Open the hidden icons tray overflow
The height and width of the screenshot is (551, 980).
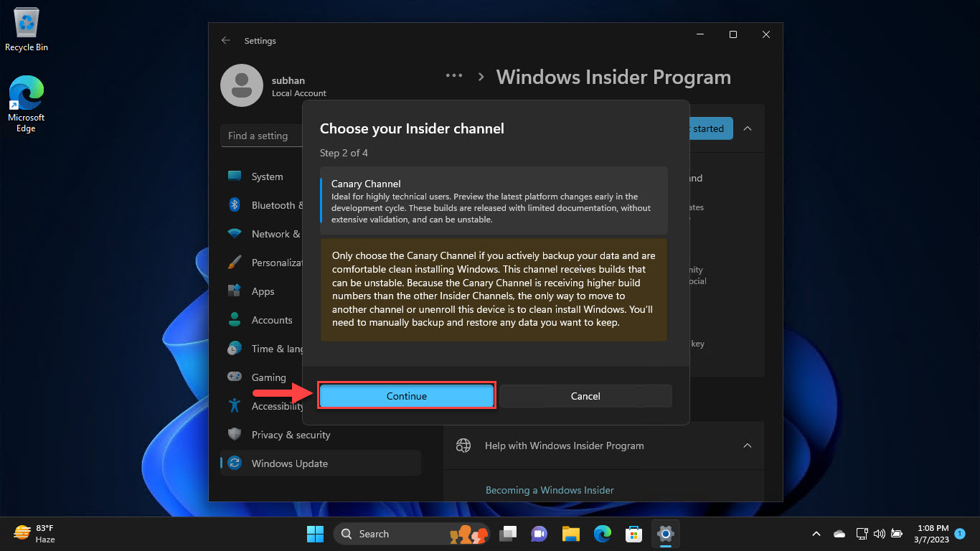point(816,534)
